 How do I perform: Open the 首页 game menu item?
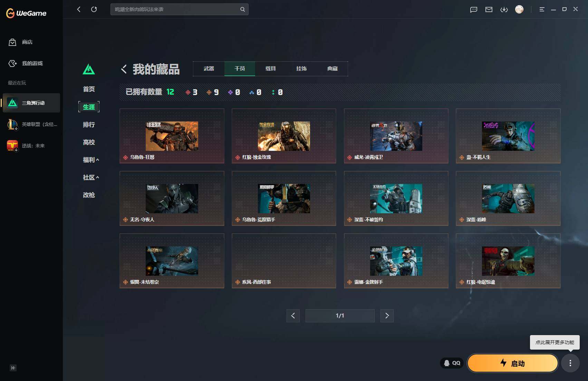[x=89, y=89]
